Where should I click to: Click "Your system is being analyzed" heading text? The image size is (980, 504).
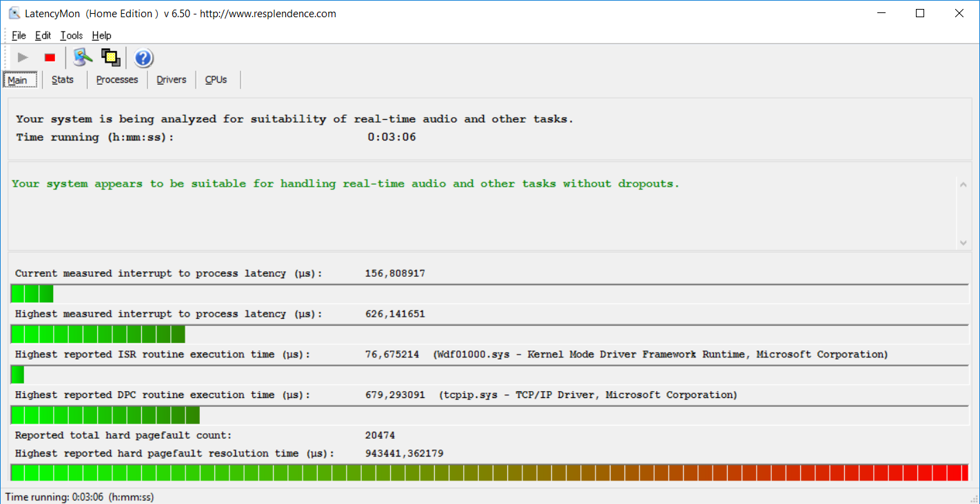point(294,119)
